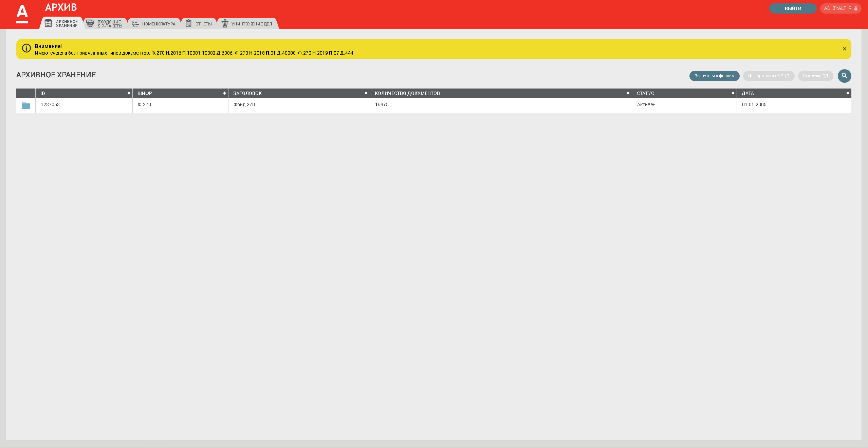The image size is (868, 448).
Task: Click the reports clipboard icon
Action: 188,23
